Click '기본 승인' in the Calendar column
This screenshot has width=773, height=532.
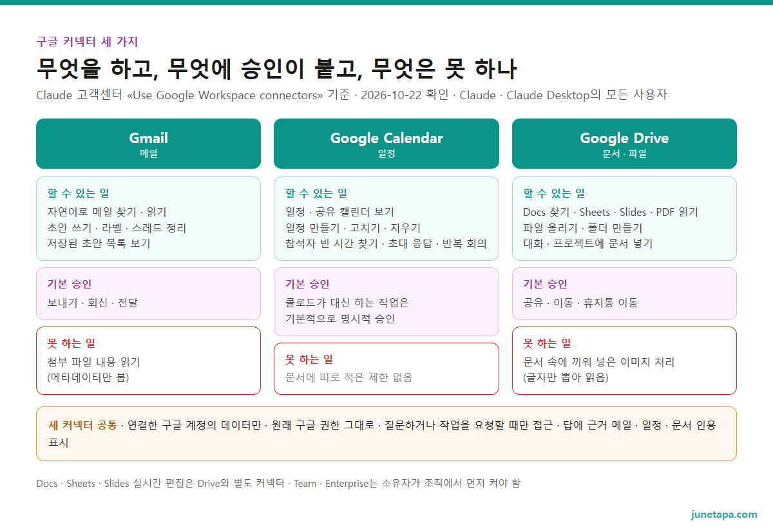pyautogui.click(x=308, y=284)
